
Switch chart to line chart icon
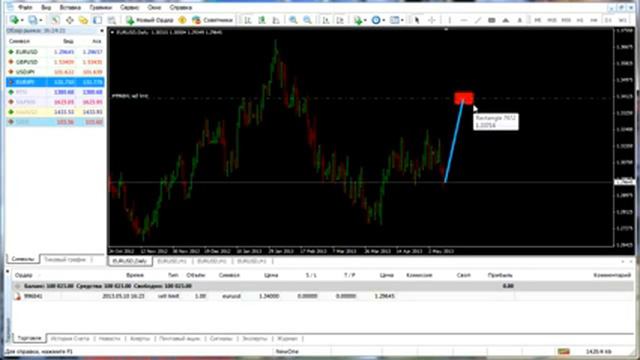click(276, 20)
